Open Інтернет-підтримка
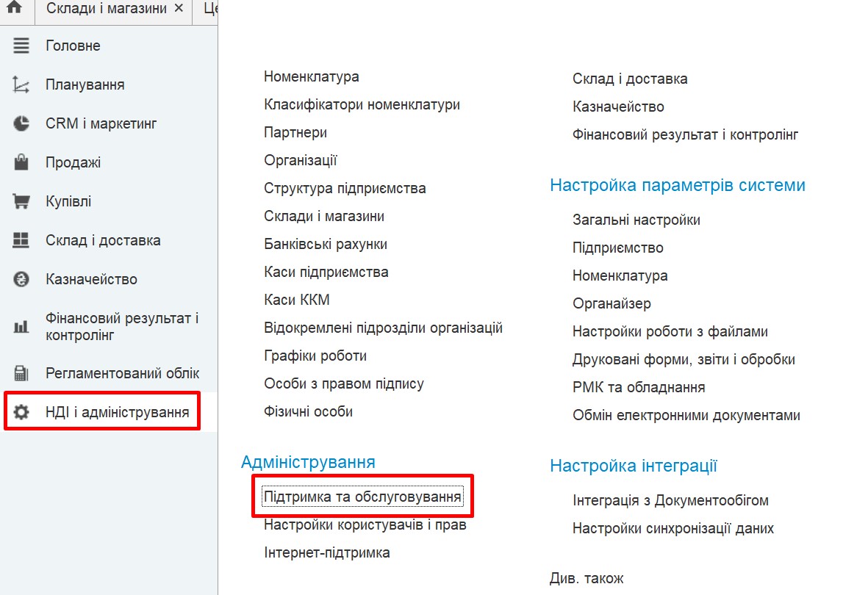The image size is (868, 595). tap(326, 552)
